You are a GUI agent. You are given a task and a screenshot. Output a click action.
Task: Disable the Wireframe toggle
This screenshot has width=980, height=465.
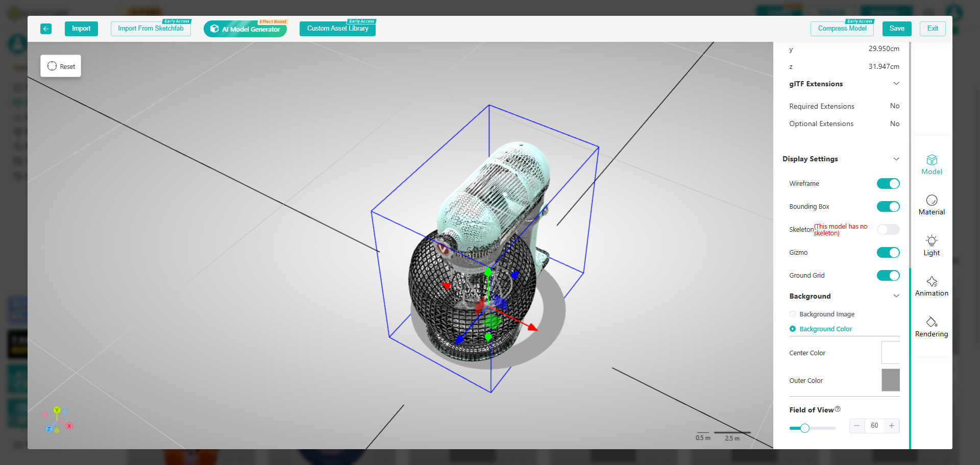point(888,184)
